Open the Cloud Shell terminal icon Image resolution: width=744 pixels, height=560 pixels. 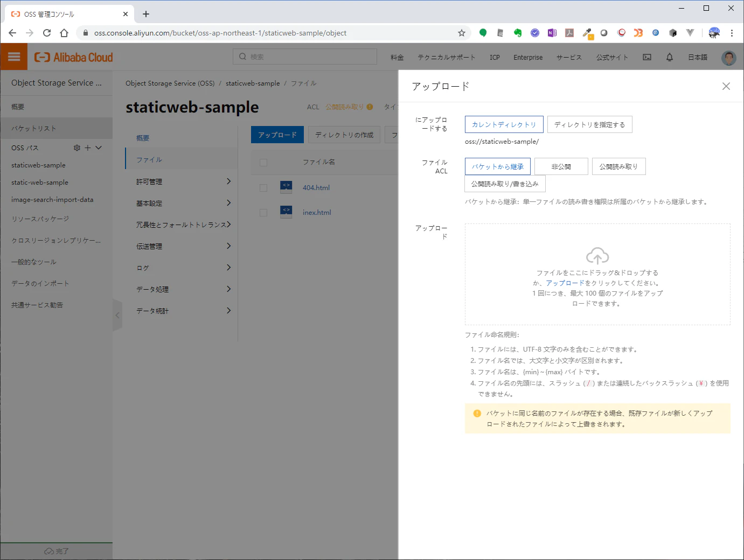(x=647, y=57)
